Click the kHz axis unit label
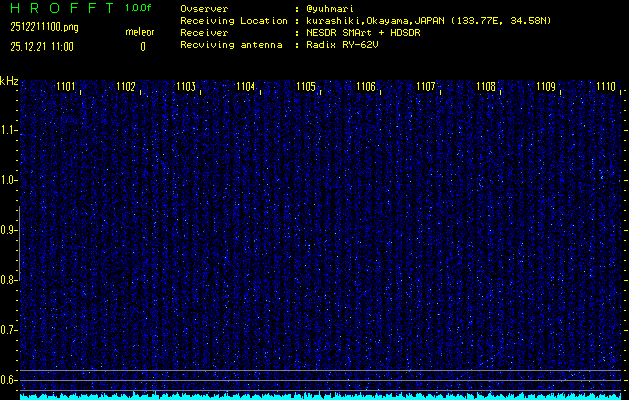The height and width of the screenshot is (400, 629). [x=9, y=80]
